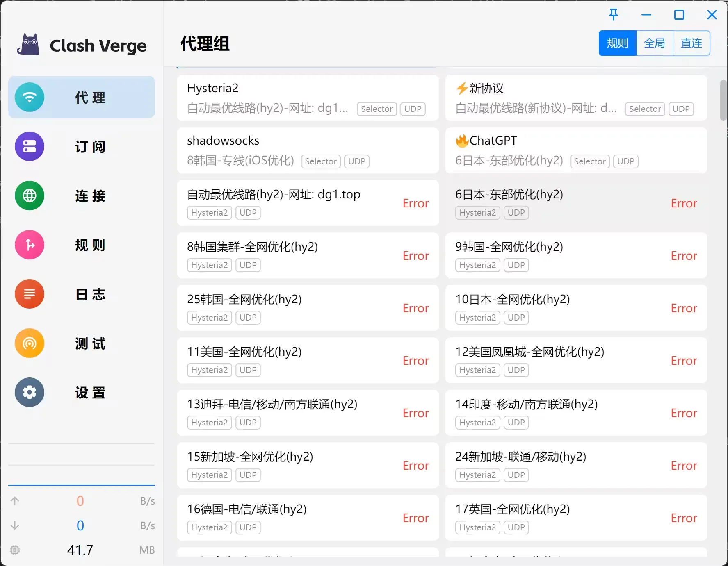Expand the 新协议 proxy group

click(576, 98)
